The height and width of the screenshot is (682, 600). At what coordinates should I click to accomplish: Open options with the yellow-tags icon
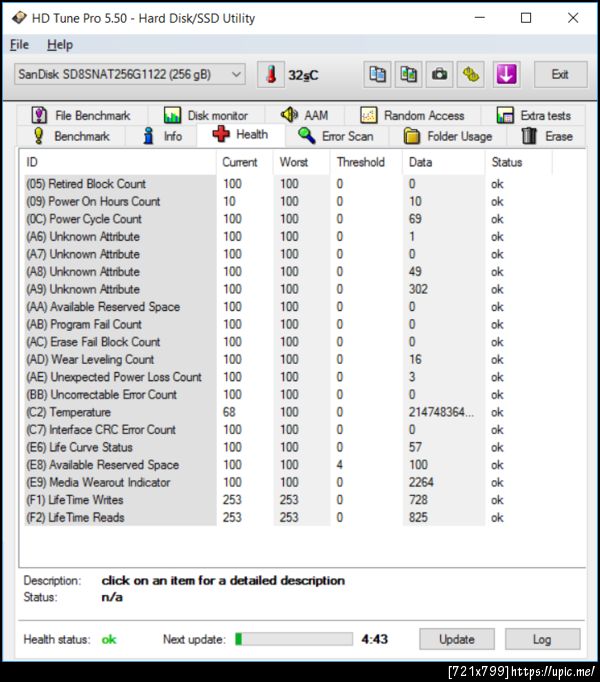pos(471,74)
